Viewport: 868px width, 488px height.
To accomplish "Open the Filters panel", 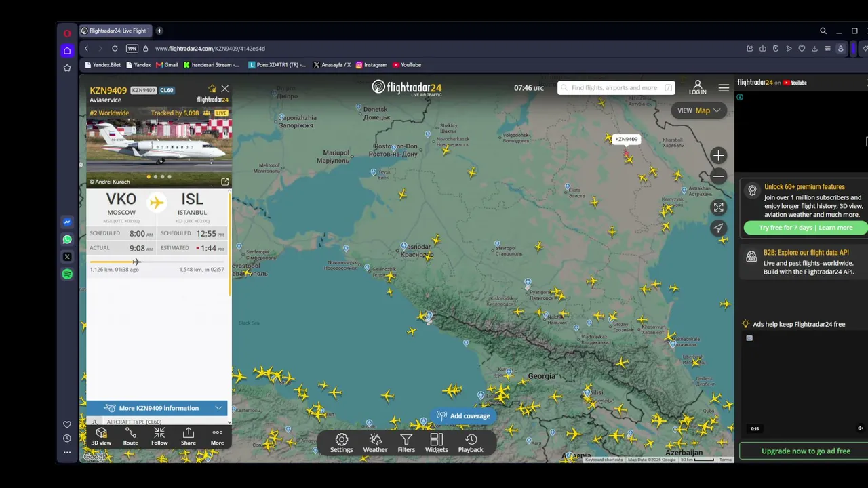I will click(x=406, y=443).
